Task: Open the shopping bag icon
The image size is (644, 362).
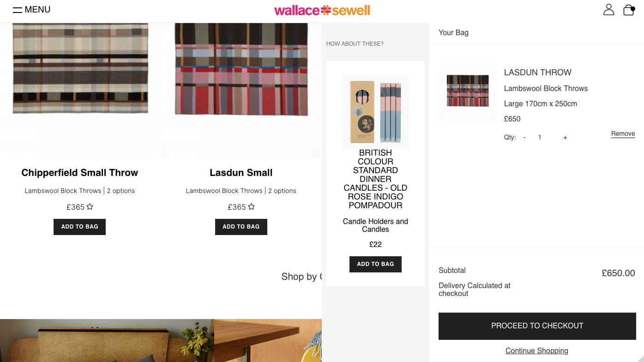Action: (x=629, y=10)
